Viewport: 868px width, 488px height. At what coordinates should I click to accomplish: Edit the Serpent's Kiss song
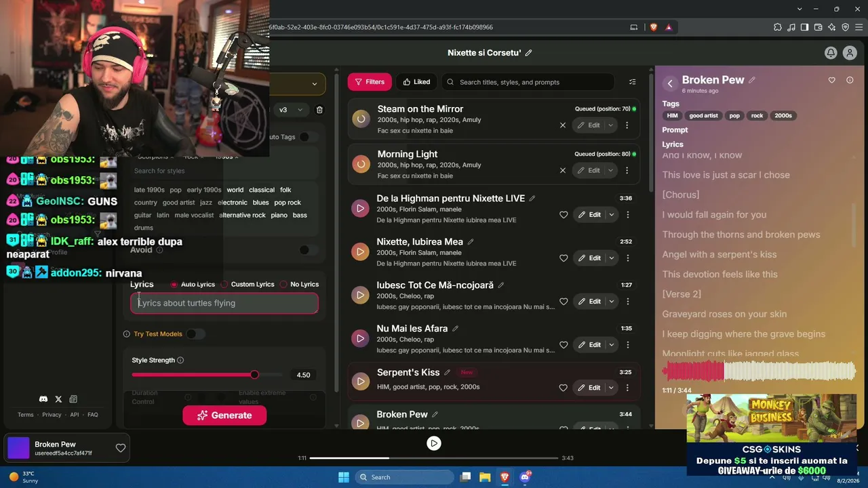589,388
